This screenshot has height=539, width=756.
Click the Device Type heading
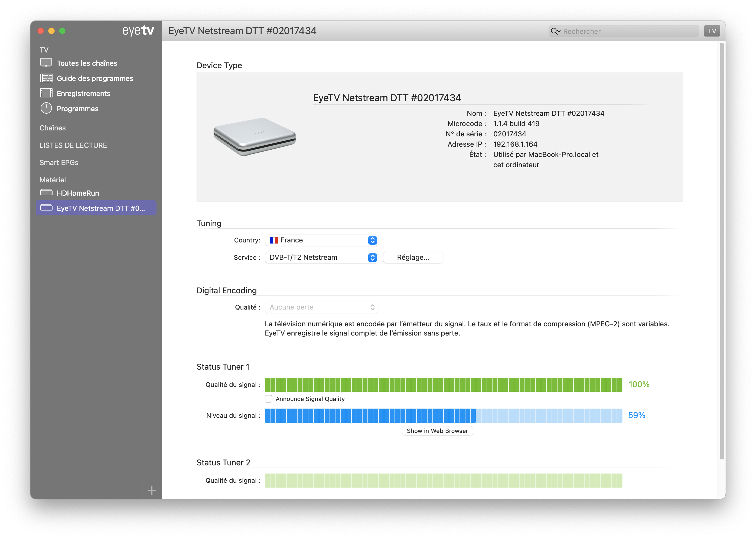pos(219,65)
